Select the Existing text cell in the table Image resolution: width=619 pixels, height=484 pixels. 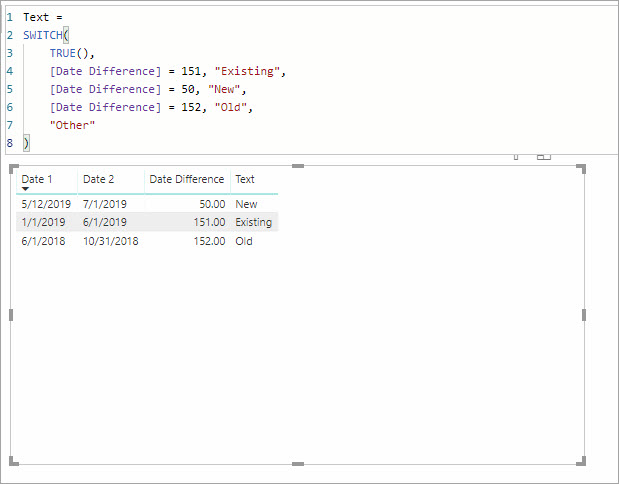[253, 222]
